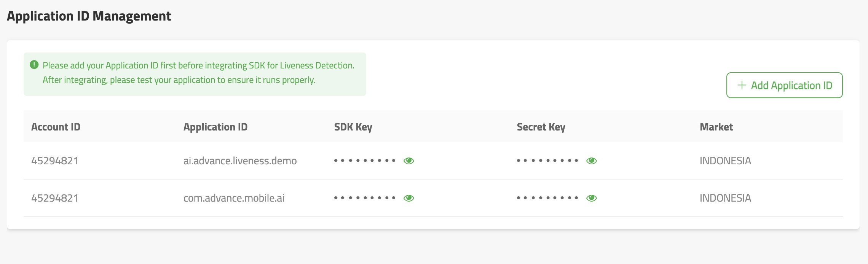Click the Account ID column header

(x=56, y=127)
